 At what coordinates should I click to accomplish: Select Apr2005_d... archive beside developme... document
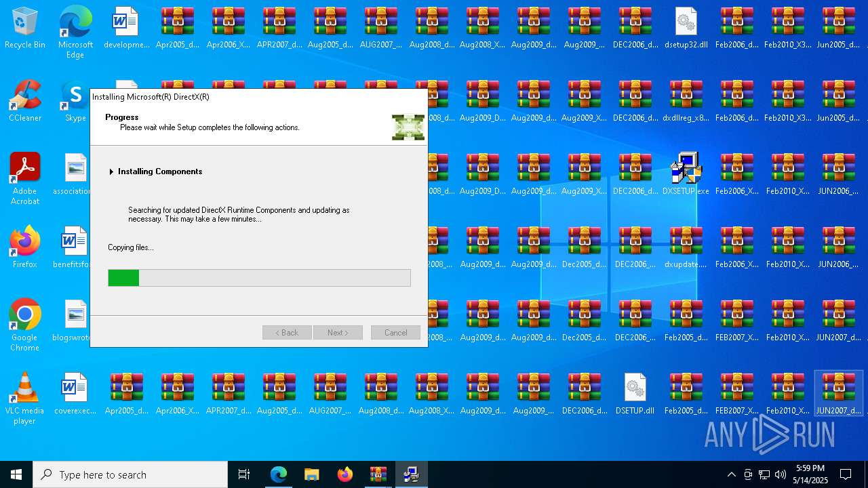[x=177, y=28]
